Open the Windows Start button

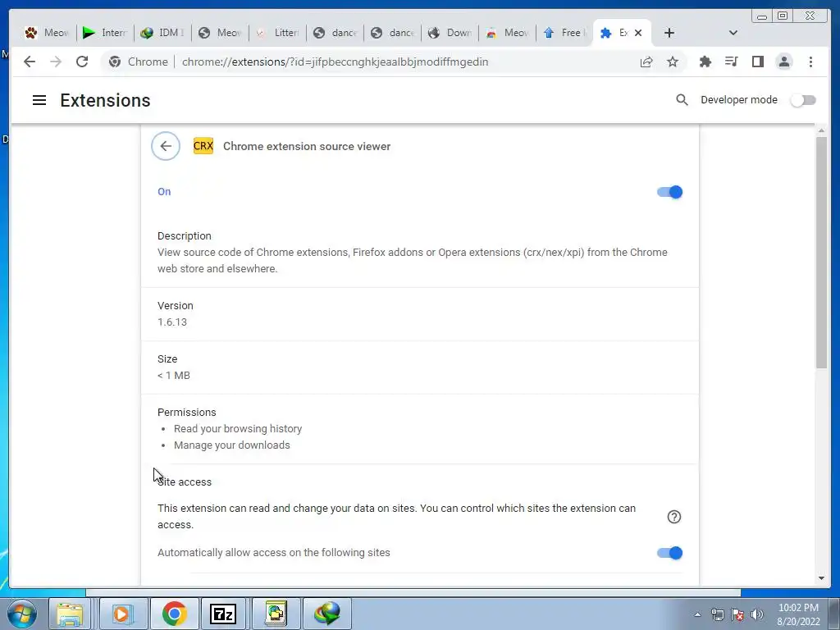pyautogui.click(x=22, y=614)
